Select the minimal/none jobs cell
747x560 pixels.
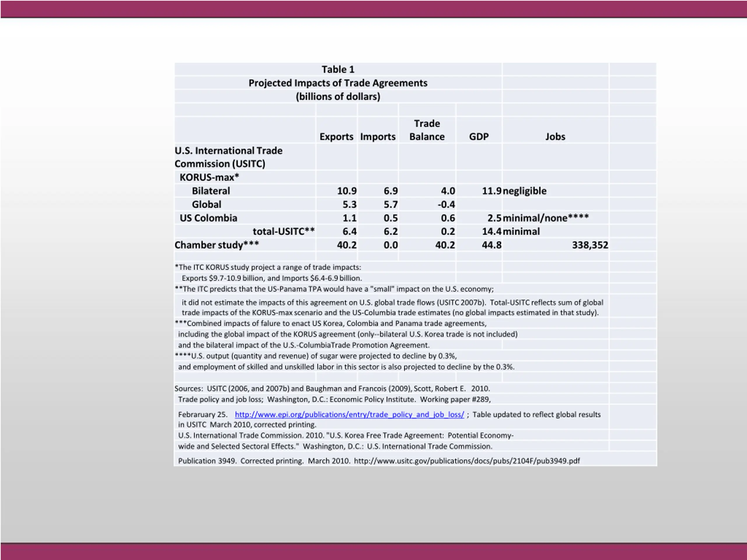coord(546,218)
